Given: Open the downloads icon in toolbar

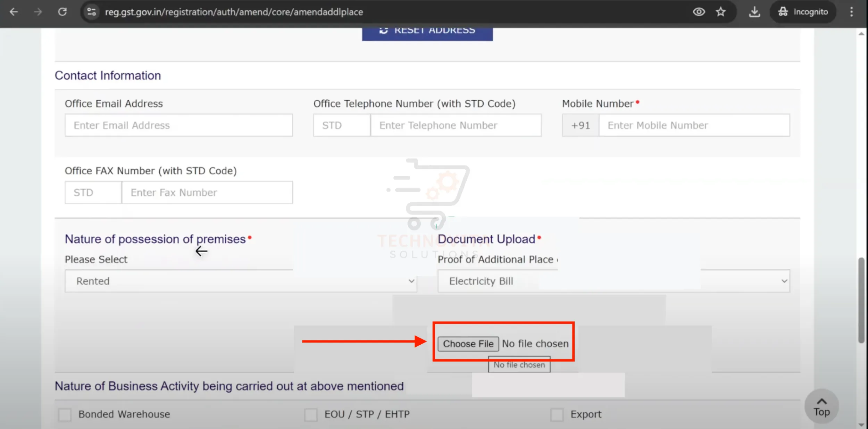Looking at the screenshot, I should [x=755, y=12].
